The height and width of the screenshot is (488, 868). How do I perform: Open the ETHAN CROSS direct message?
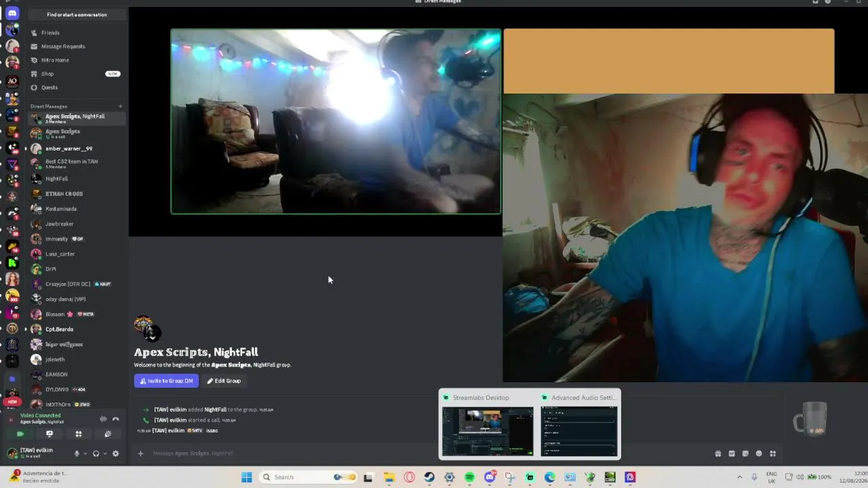pos(76,194)
